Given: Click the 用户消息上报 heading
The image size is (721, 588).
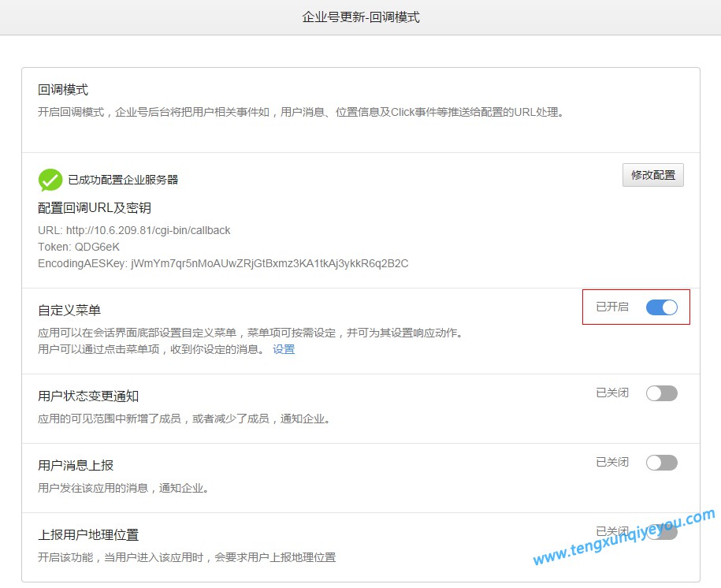Looking at the screenshot, I should click(76, 465).
